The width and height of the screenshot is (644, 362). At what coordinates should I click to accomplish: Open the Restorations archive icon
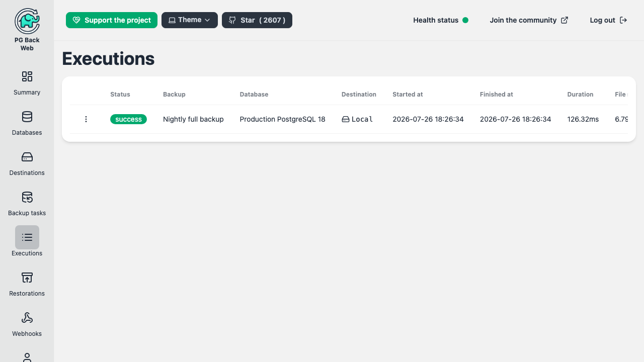click(27, 278)
